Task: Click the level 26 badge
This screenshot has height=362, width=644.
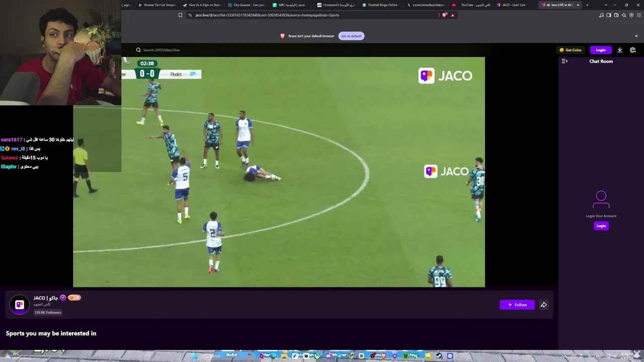Action: tap(74, 298)
